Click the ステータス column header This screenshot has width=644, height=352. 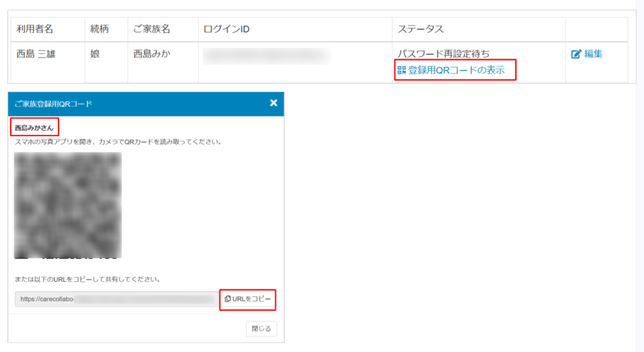(x=421, y=29)
